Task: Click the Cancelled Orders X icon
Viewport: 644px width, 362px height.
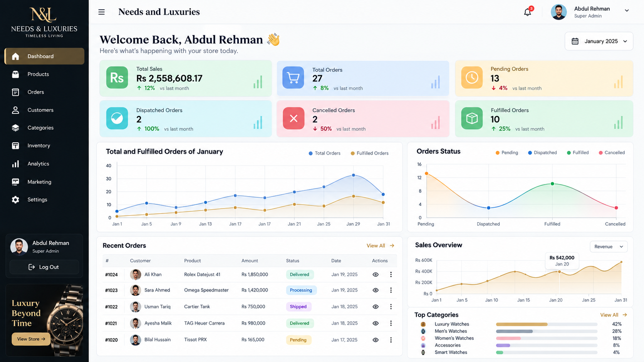Action: coord(293,118)
